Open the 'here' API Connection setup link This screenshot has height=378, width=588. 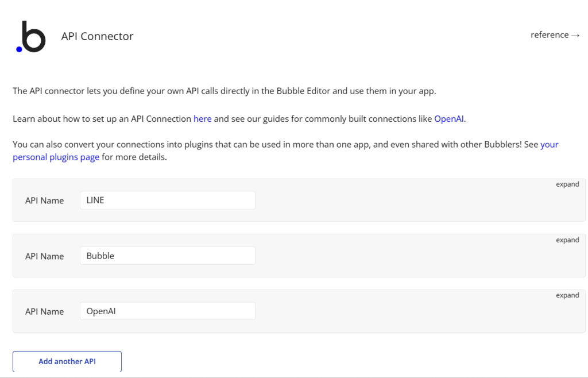[203, 119]
